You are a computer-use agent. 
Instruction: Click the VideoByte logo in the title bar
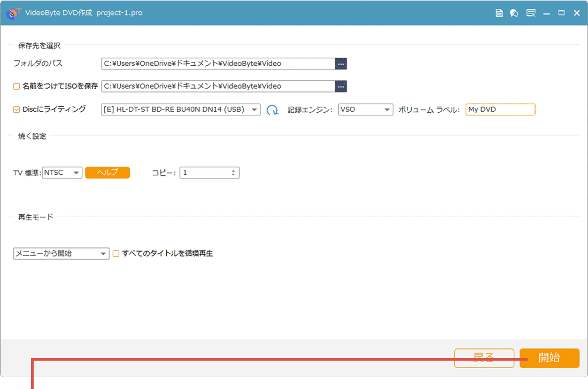click(12, 12)
